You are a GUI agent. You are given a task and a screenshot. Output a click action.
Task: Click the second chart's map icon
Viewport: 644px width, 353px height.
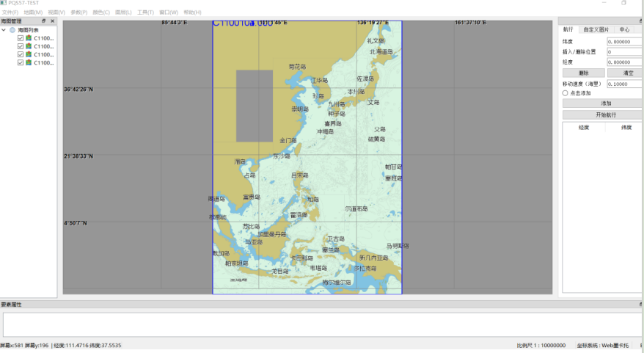(x=29, y=46)
